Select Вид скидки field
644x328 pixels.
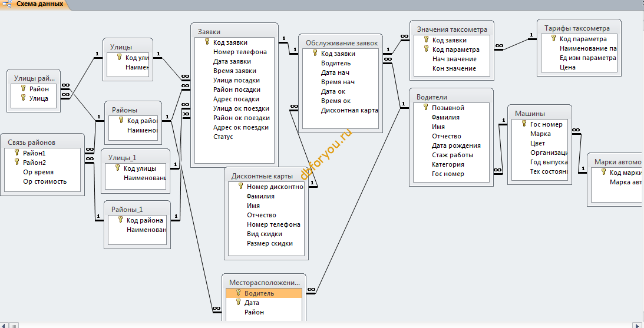(x=266, y=234)
